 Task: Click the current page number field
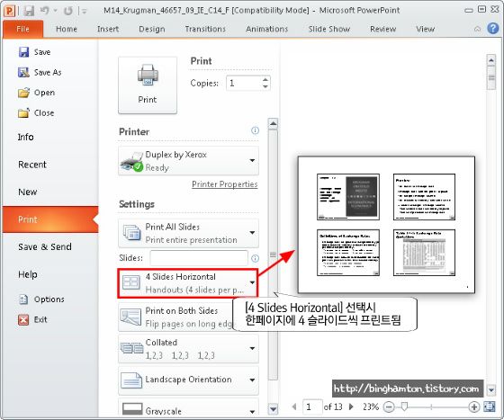pyautogui.click(x=312, y=407)
